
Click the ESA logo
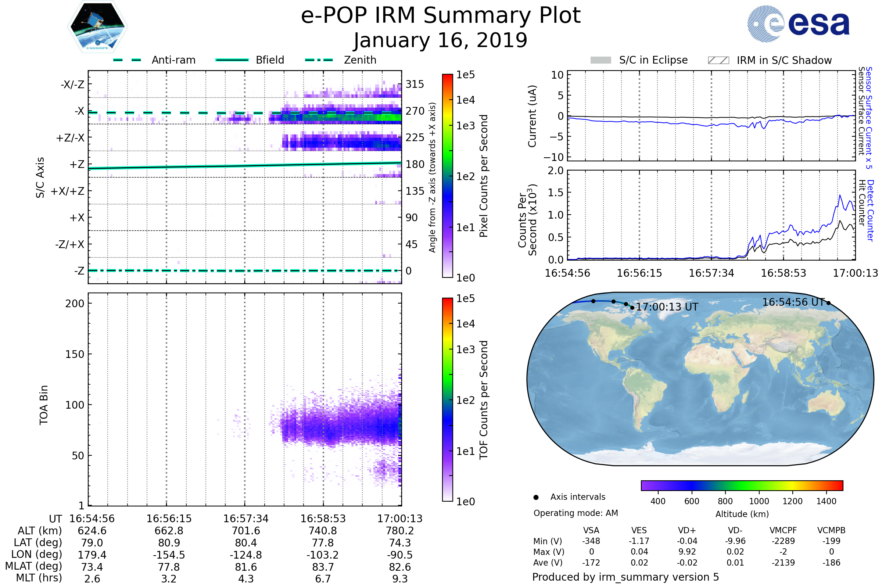[x=799, y=24]
